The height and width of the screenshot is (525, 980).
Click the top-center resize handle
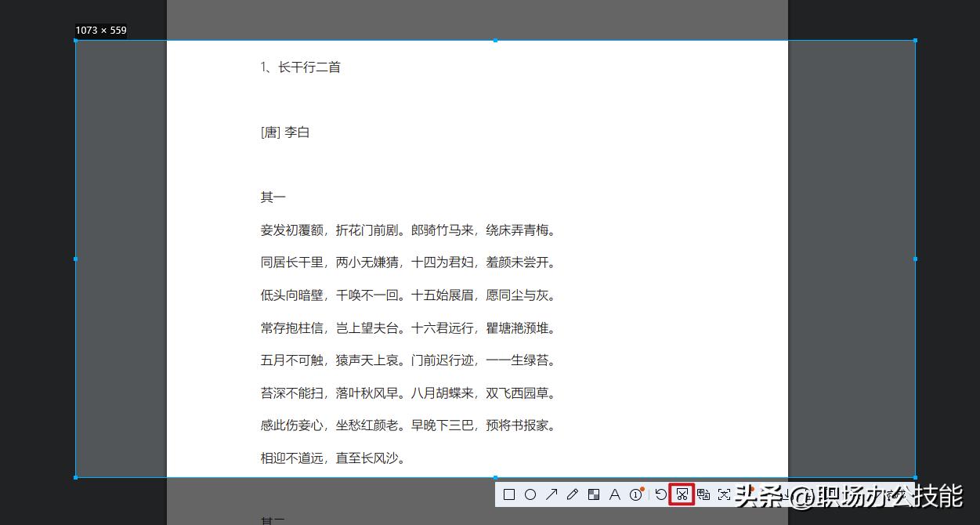point(494,38)
